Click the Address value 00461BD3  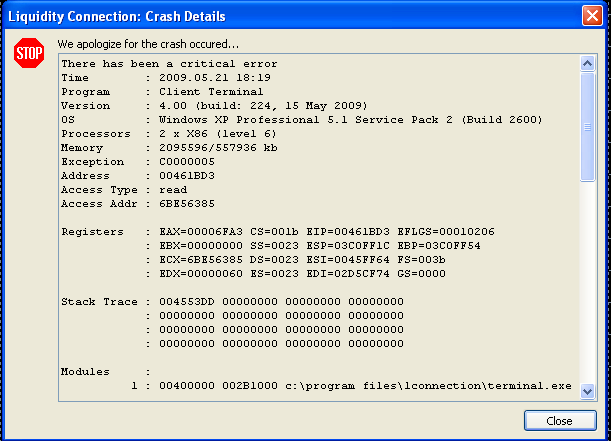(x=187, y=176)
